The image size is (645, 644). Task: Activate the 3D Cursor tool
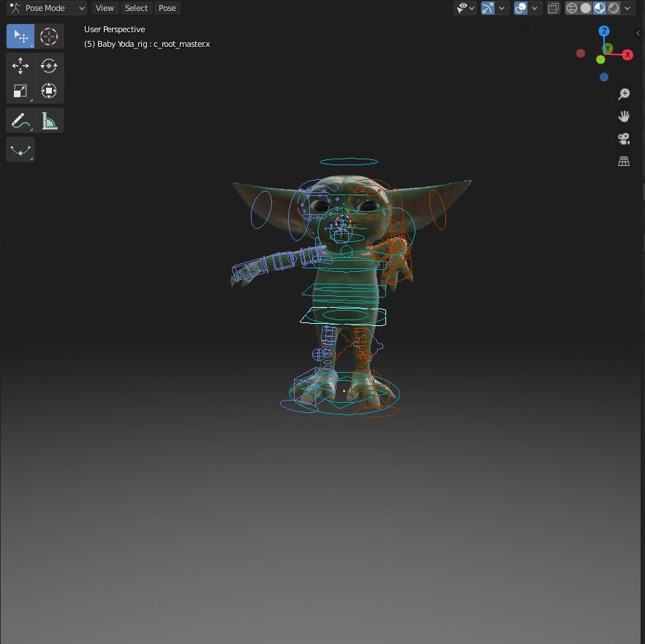49,37
